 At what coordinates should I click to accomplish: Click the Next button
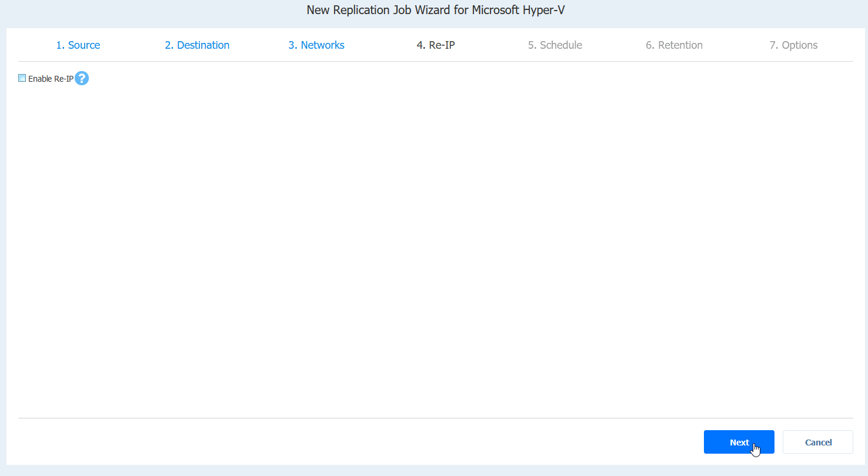(x=739, y=442)
